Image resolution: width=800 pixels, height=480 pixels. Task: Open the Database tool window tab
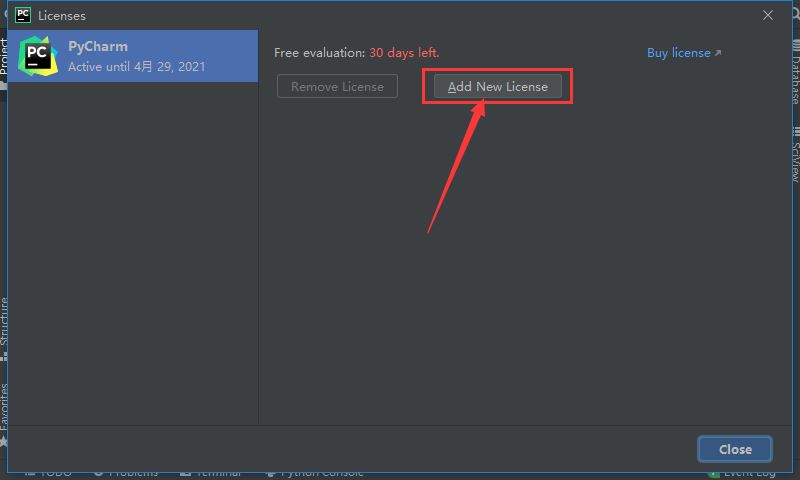coord(796,71)
